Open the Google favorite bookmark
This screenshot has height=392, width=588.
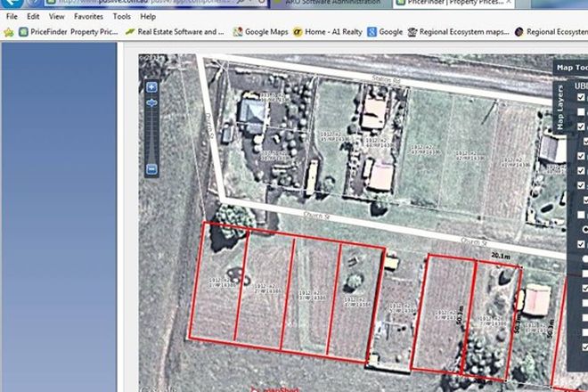pos(384,32)
